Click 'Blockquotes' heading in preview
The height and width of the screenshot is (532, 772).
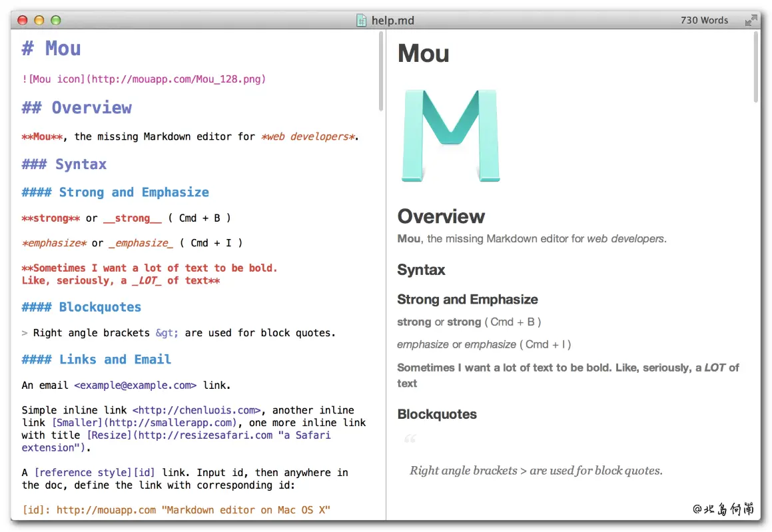(437, 414)
